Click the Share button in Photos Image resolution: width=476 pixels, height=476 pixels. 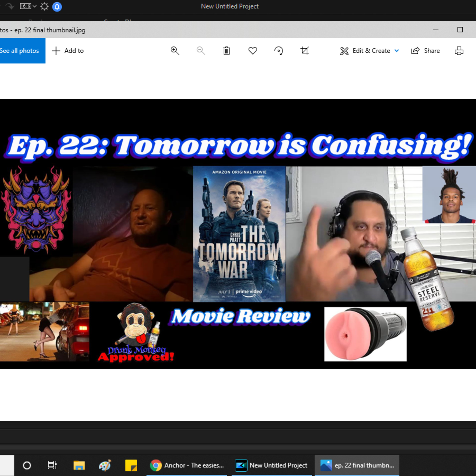coord(426,51)
